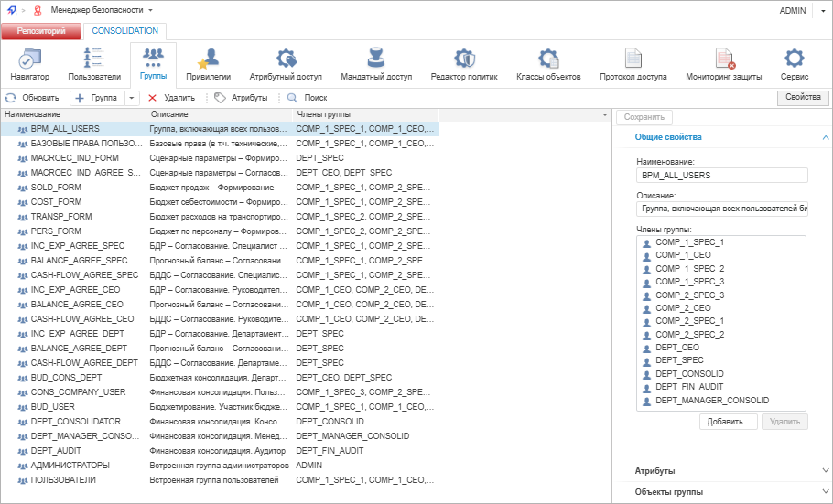Click the Добавить... button
This screenshot has height=504, width=833.
729,422
